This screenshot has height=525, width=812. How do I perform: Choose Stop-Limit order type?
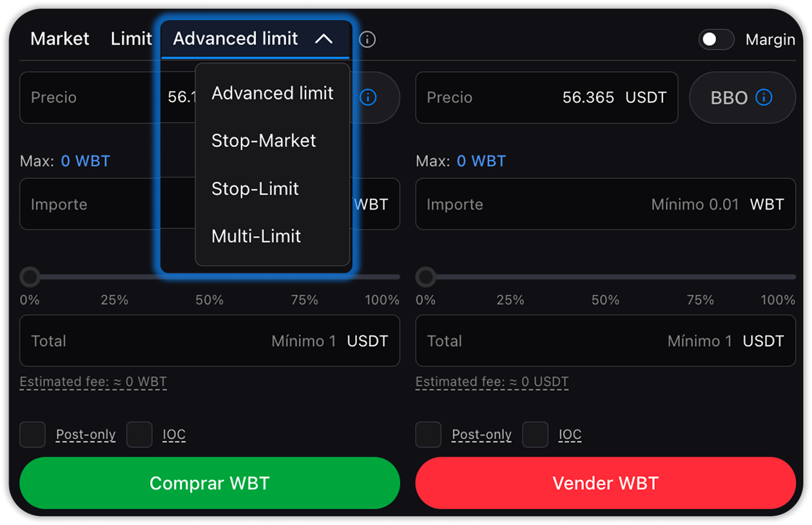tap(255, 189)
